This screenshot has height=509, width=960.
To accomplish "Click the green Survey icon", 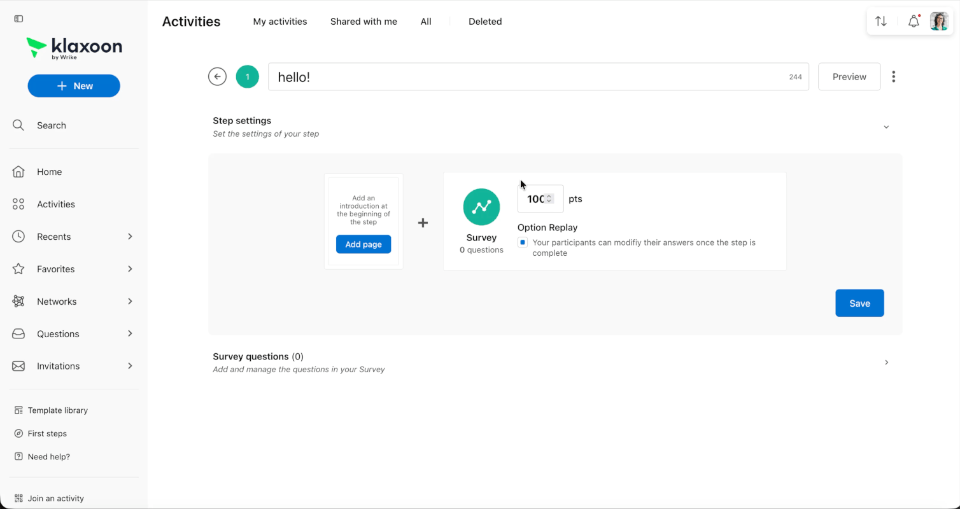I will [481, 207].
